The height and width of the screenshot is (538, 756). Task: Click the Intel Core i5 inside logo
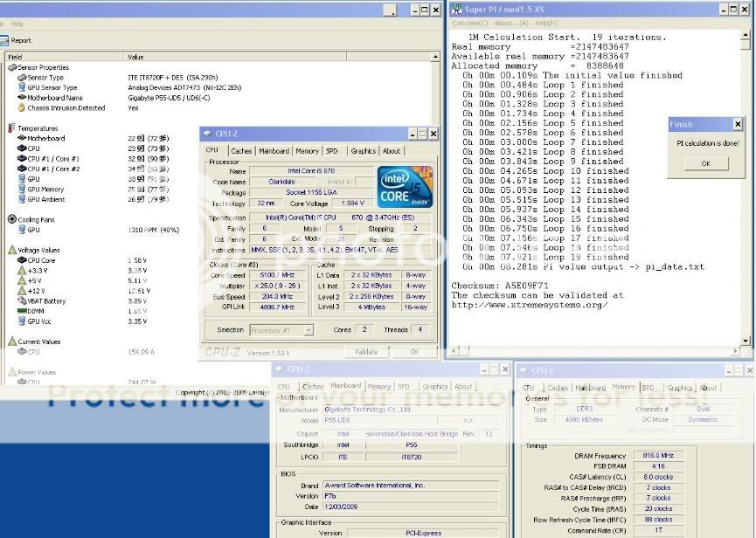pyautogui.click(x=405, y=187)
